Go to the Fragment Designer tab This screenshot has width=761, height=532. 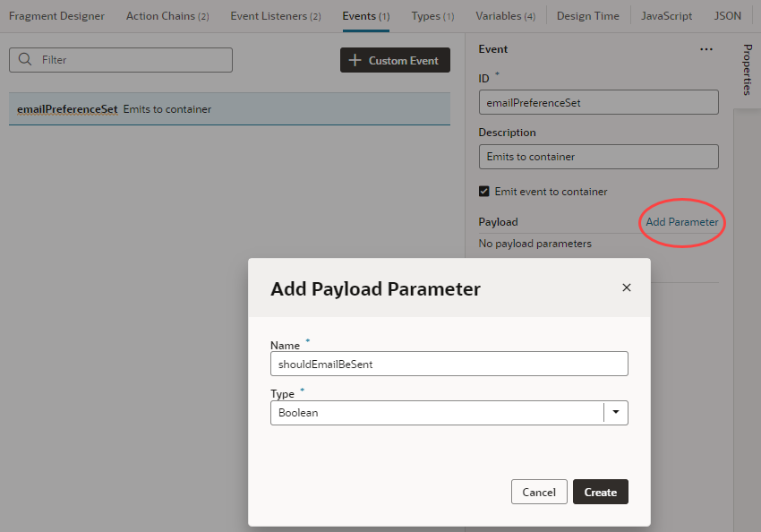coord(56,15)
